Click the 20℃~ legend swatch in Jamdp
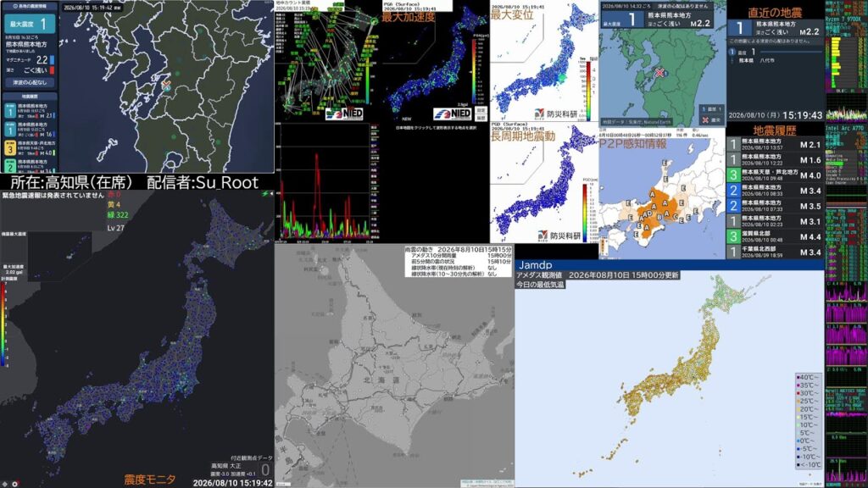The width and height of the screenshot is (868, 488). coord(798,409)
